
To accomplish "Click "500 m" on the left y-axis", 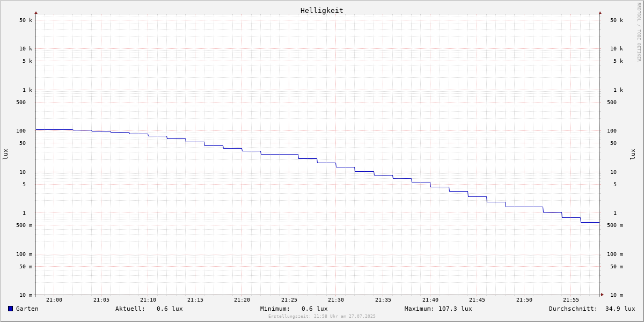I will pos(24,225).
